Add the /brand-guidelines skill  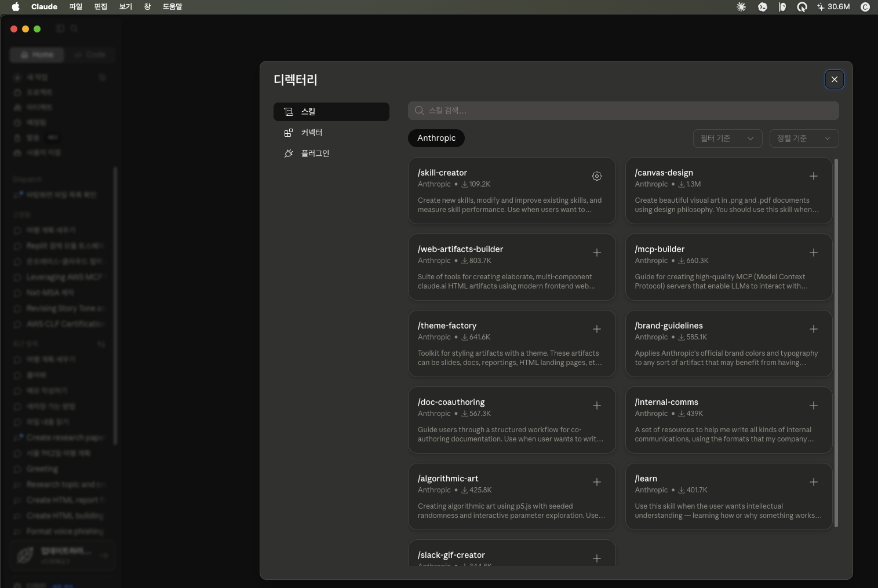coord(814,329)
